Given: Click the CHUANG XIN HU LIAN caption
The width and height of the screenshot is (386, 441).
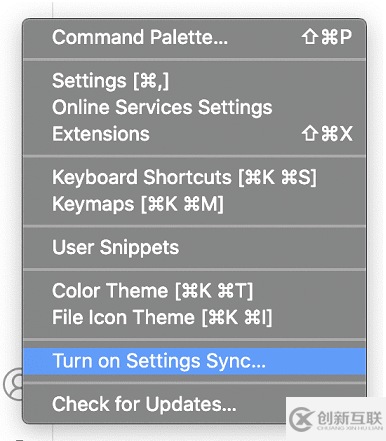Looking at the screenshot, I should (350, 428).
